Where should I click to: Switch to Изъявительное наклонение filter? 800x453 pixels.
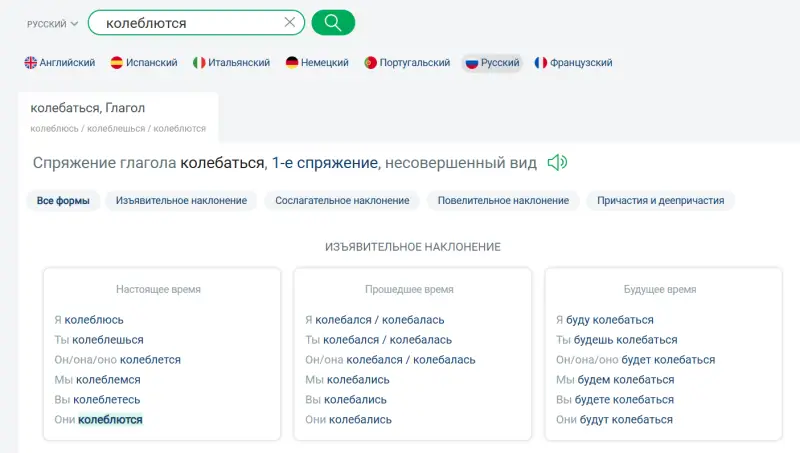[181, 201]
